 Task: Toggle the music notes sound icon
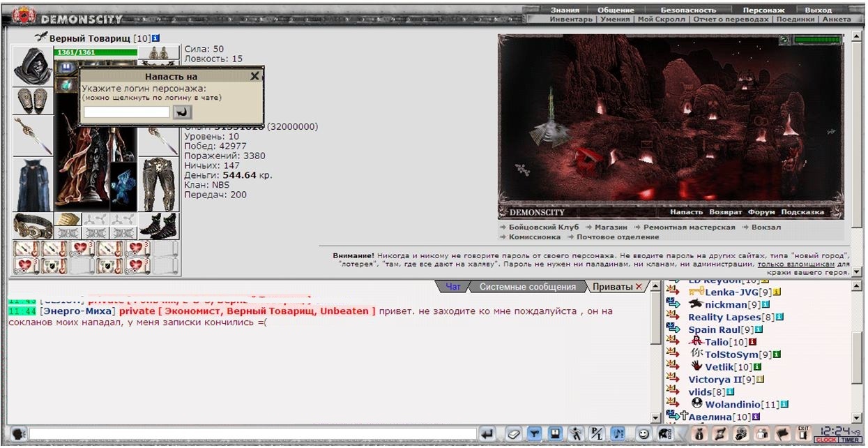click(x=618, y=434)
